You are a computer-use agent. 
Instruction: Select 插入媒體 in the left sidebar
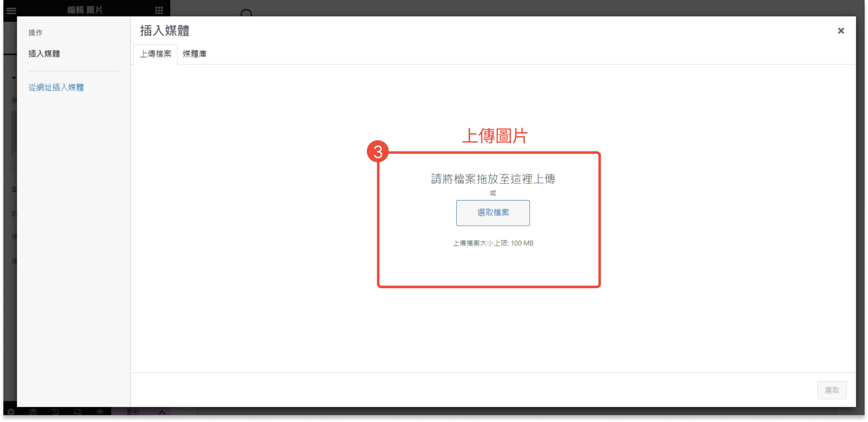(44, 54)
